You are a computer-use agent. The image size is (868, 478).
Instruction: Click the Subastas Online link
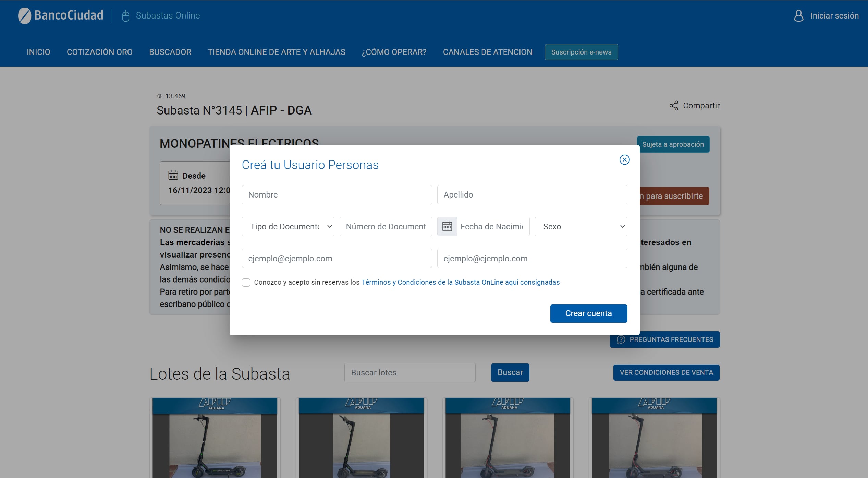[168, 15]
